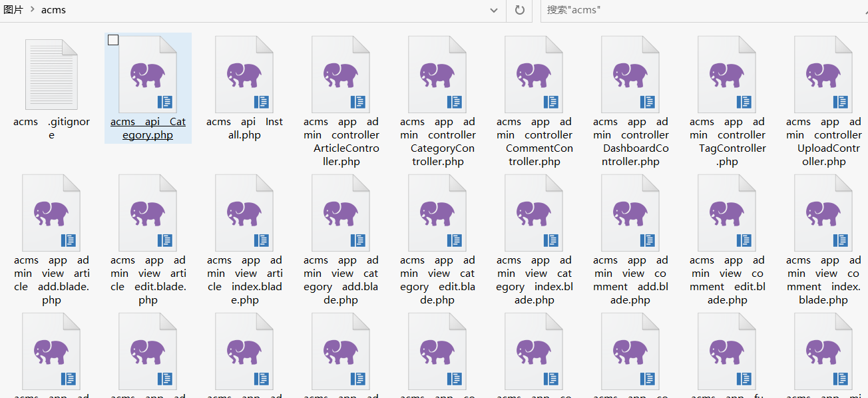Expand the chevron after 图片 in breadcrumb

click(31, 10)
